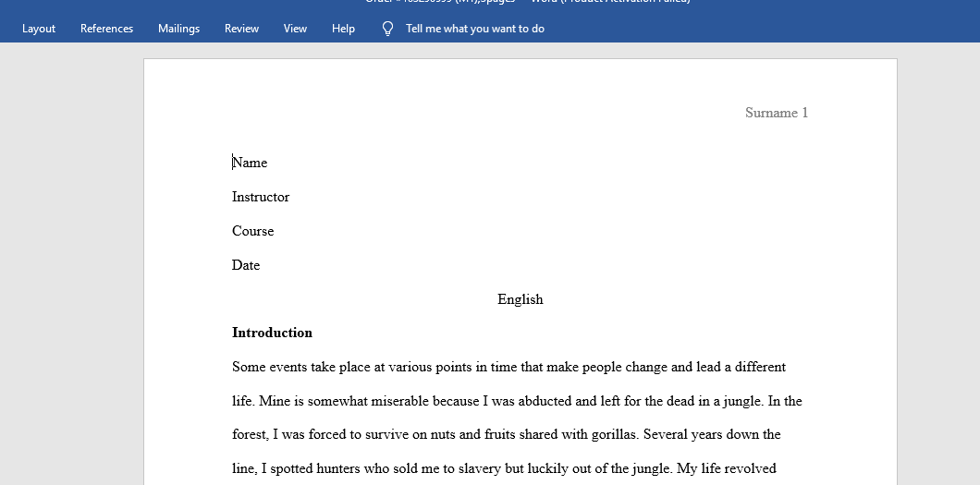Viewport: 980px width, 485px height.
Task: Switch to the Mailings tab
Action: click(178, 29)
